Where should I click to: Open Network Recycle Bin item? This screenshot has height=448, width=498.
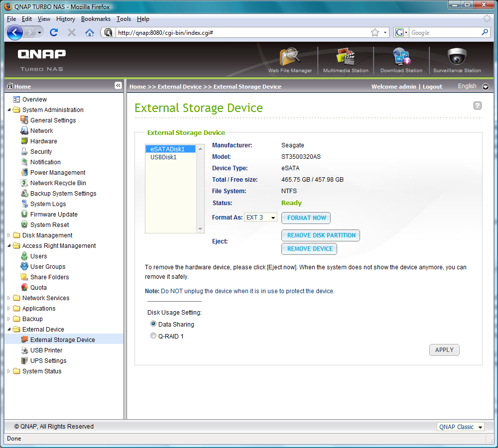tap(58, 183)
